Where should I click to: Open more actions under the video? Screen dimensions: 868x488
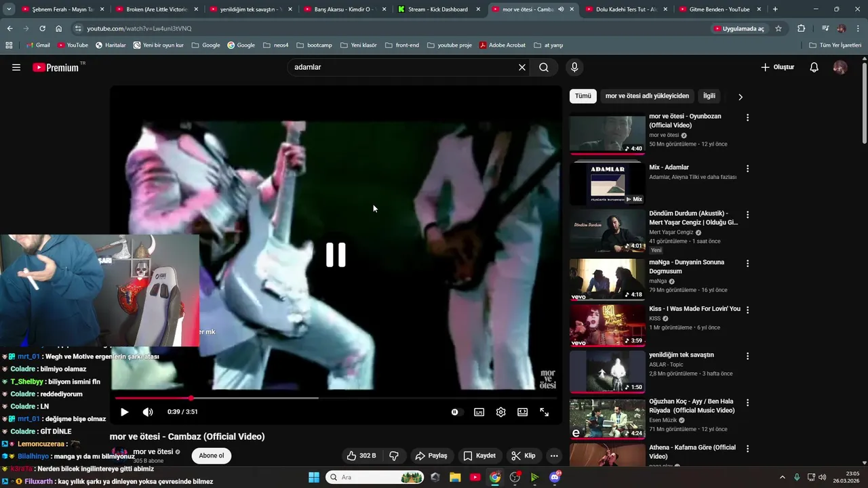(554, 455)
